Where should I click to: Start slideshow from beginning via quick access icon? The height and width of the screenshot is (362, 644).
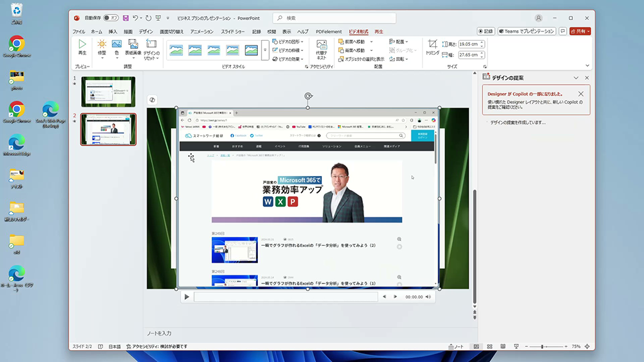point(158,18)
